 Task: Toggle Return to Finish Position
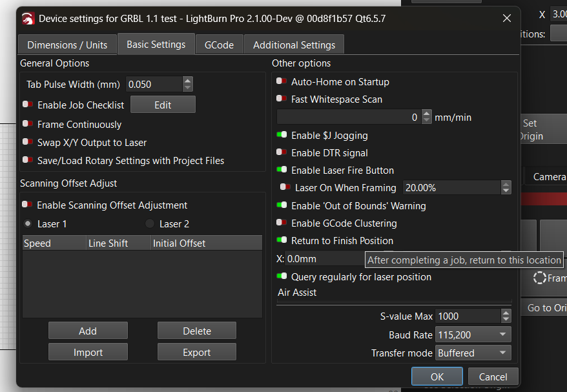click(282, 240)
